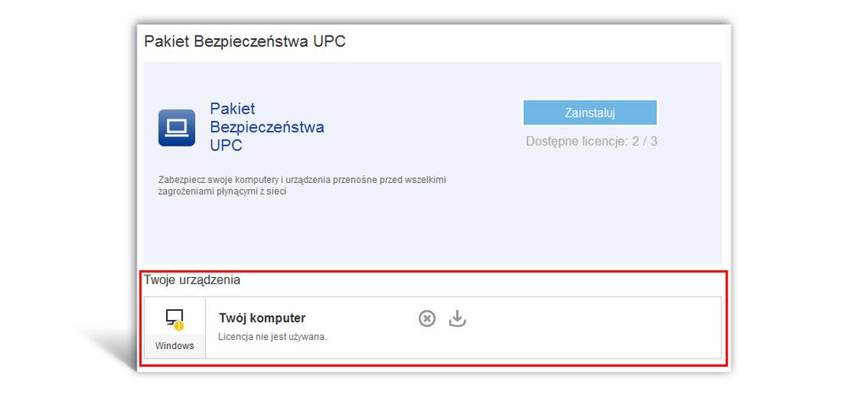868x405 pixels.
Task: Click 'Dostępne licencje: 2 / 3' text
Action: pyautogui.click(x=592, y=141)
